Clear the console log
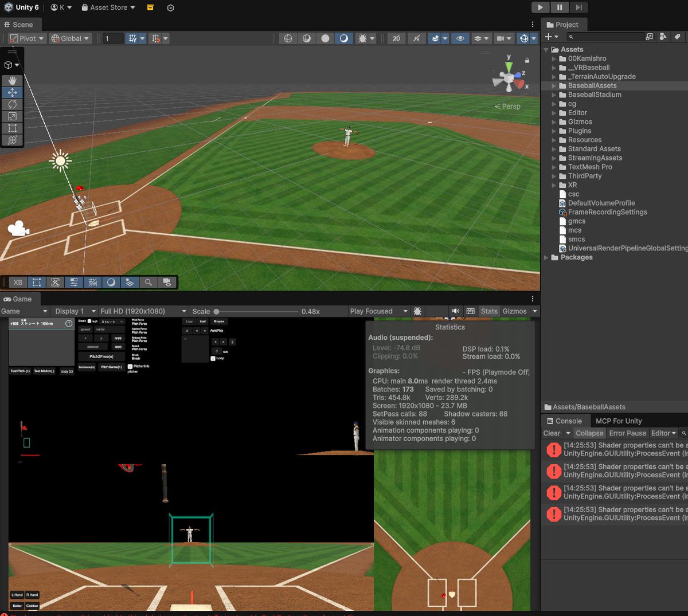The width and height of the screenshot is (688, 616). pos(552,433)
